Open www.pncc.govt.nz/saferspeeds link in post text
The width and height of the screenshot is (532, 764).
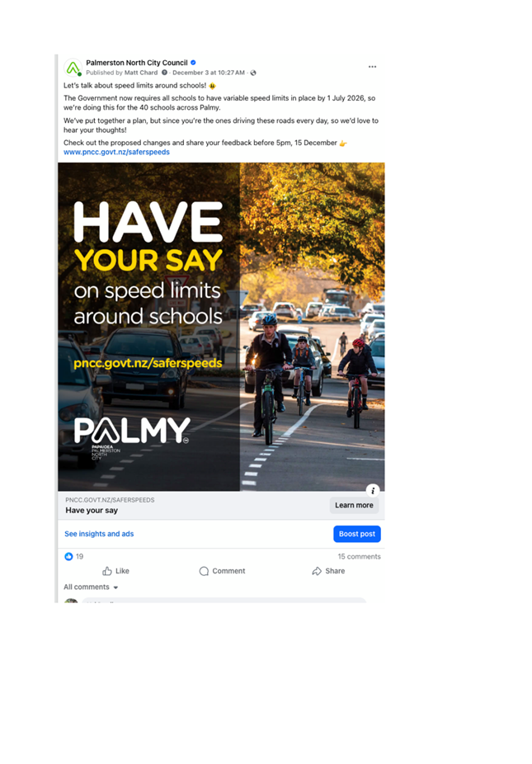(116, 152)
